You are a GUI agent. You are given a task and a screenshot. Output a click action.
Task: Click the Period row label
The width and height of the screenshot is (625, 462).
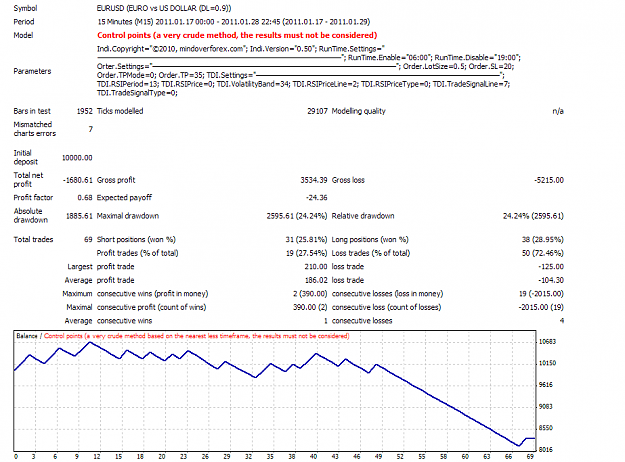(24, 22)
